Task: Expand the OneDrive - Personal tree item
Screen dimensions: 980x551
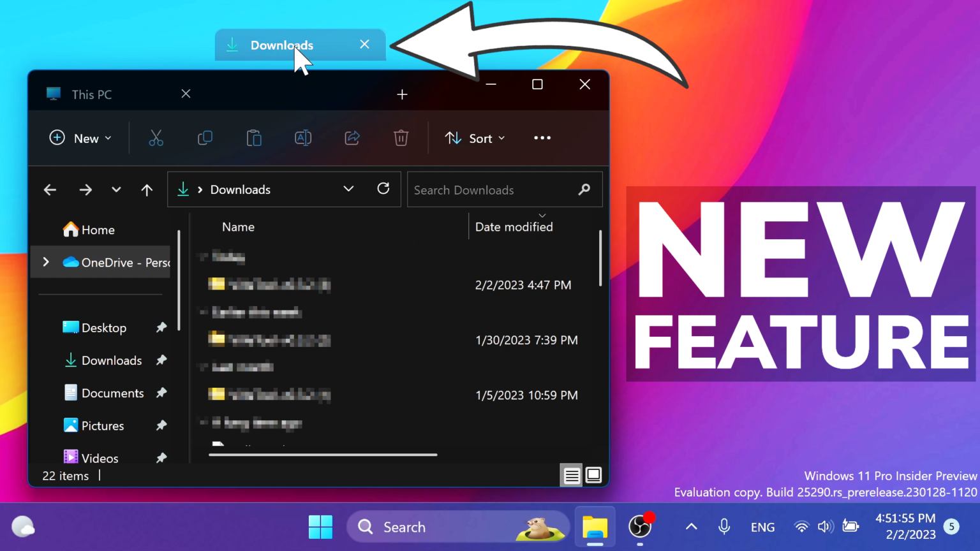Action: click(x=45, y=261)
